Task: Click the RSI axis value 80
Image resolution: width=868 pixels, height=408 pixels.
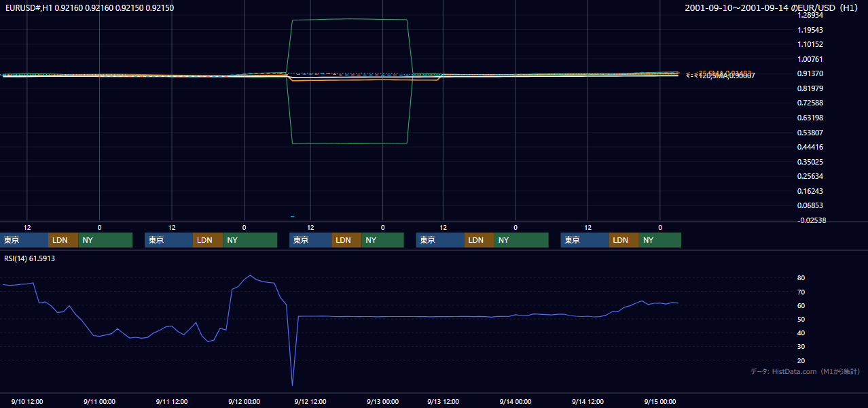Action: pyautogui.click(x=801, y=278)
